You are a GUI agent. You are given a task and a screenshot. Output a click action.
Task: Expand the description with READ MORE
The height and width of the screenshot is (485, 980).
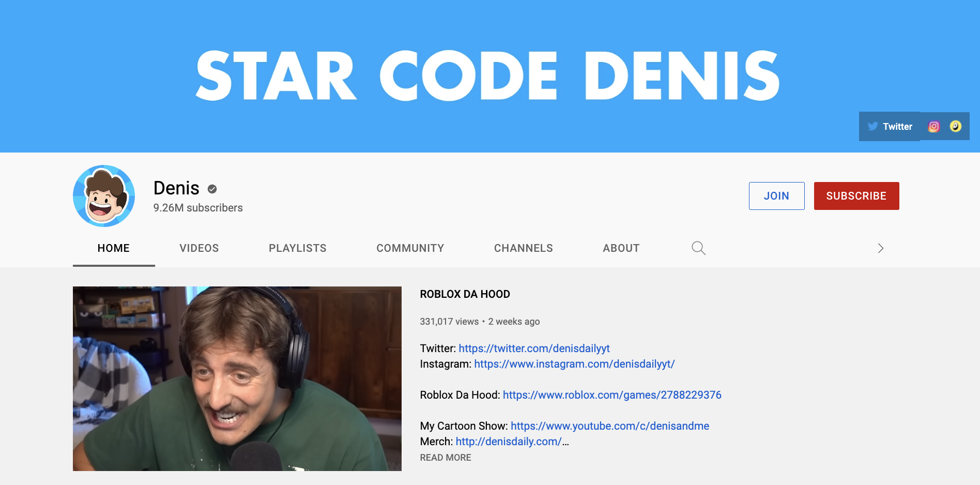[x=445, y=458]
